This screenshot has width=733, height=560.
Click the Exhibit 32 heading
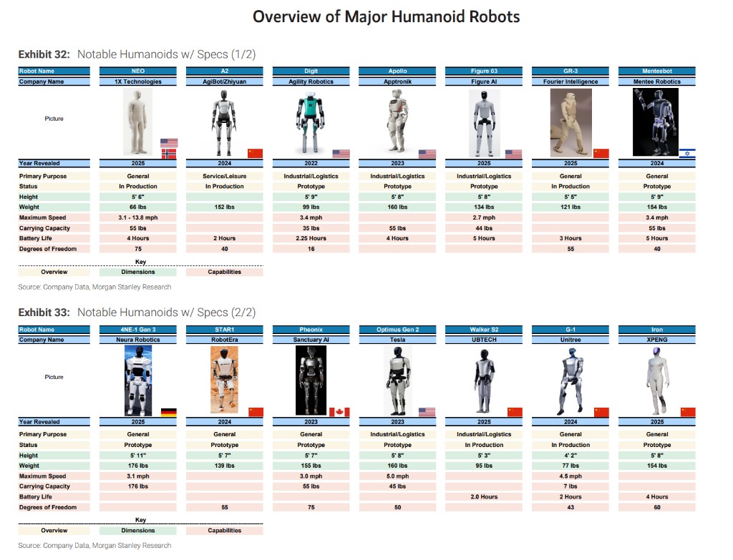point(137,54)
